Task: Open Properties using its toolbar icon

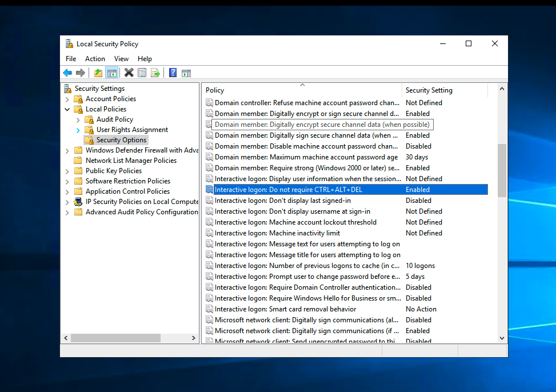Action: tap(141, 73)
